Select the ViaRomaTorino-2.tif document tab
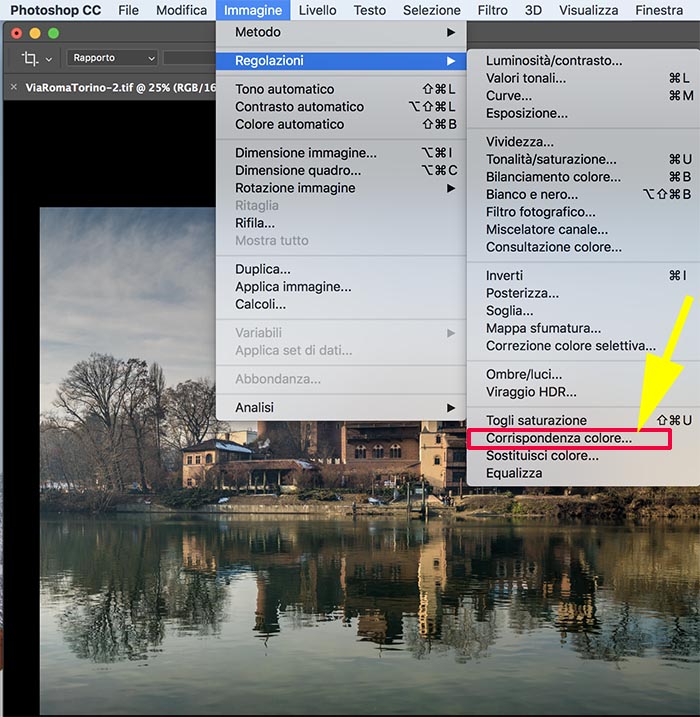700x717 pixels. (120, 87)
